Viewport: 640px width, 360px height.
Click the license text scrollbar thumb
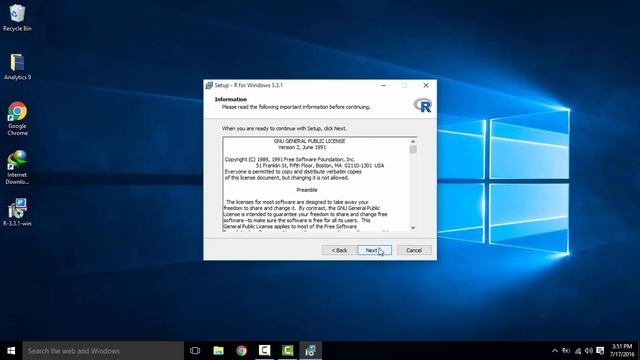point(413,149)
